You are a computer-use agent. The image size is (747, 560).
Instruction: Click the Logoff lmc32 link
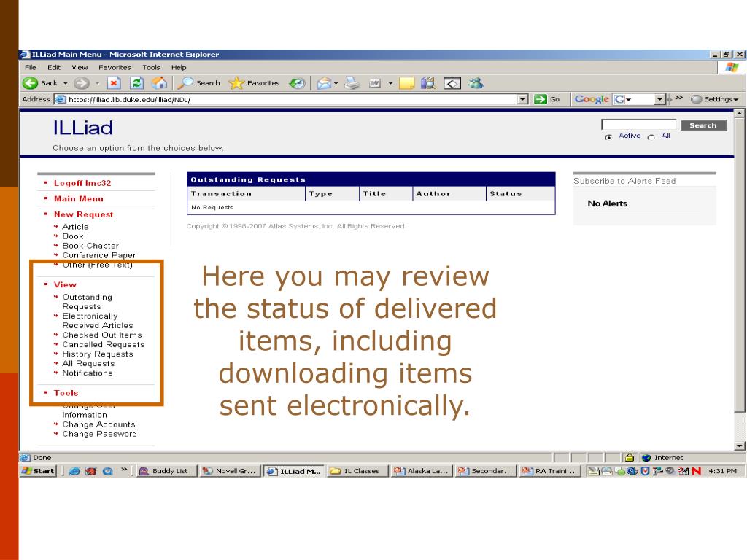point(82,183)
